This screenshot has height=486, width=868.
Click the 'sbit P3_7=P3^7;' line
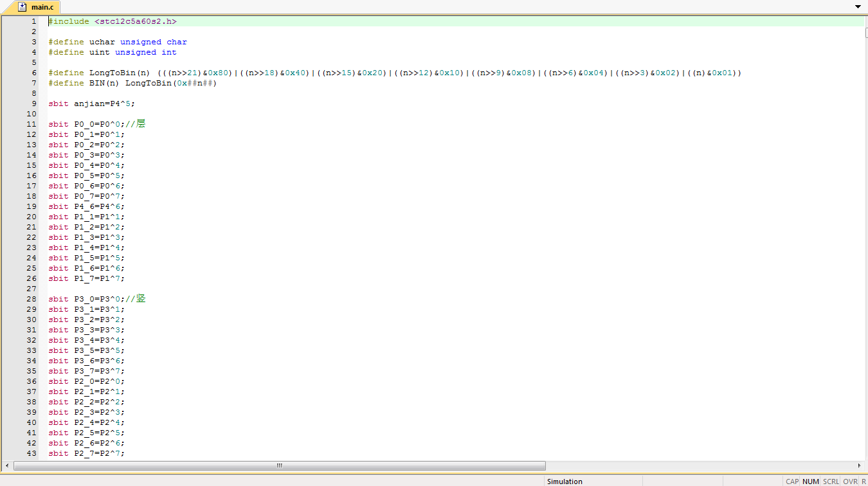tap(87, 371)
